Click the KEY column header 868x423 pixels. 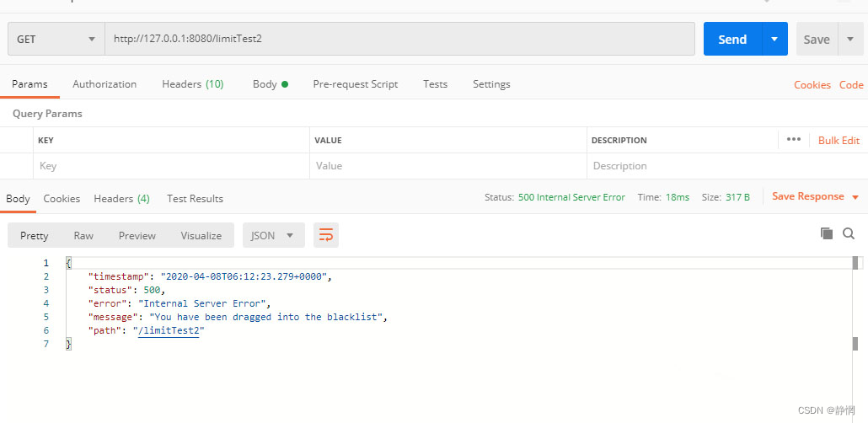46,141
